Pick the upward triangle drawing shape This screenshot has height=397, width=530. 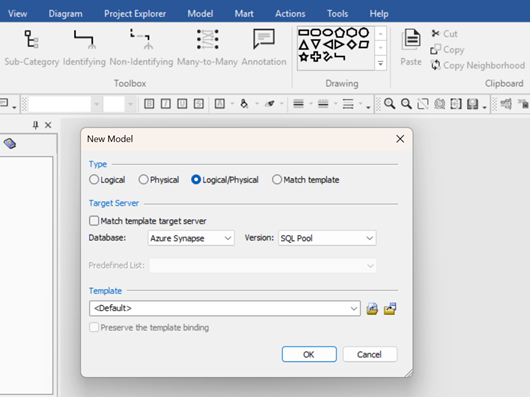[x=304, y=45]
